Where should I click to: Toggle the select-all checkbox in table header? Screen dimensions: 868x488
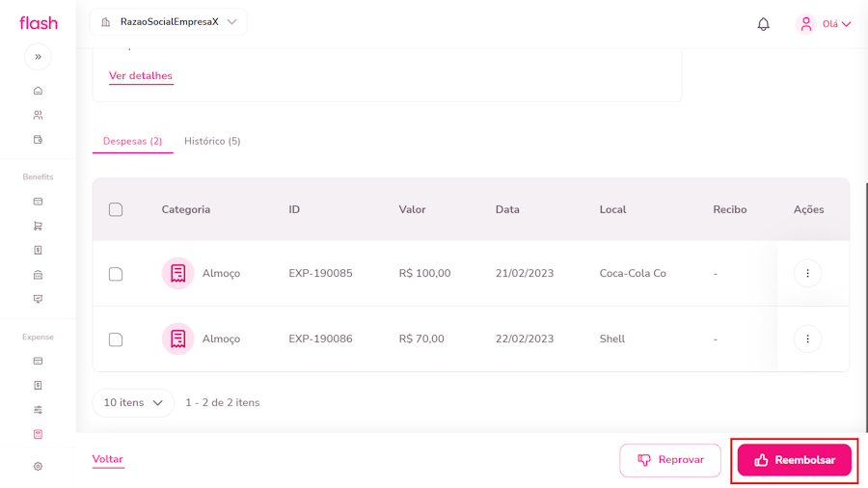coord(116,209)
